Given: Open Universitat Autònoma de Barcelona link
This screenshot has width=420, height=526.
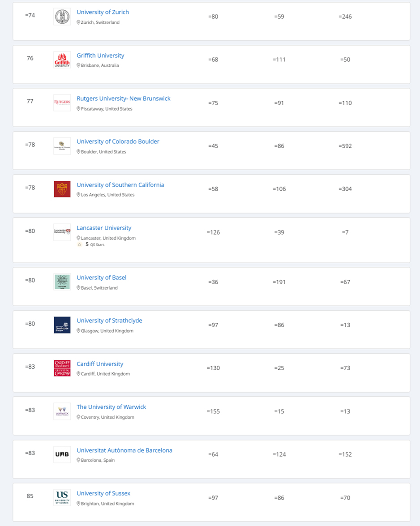Looking at the screenshot, I should tap(124, 450).
